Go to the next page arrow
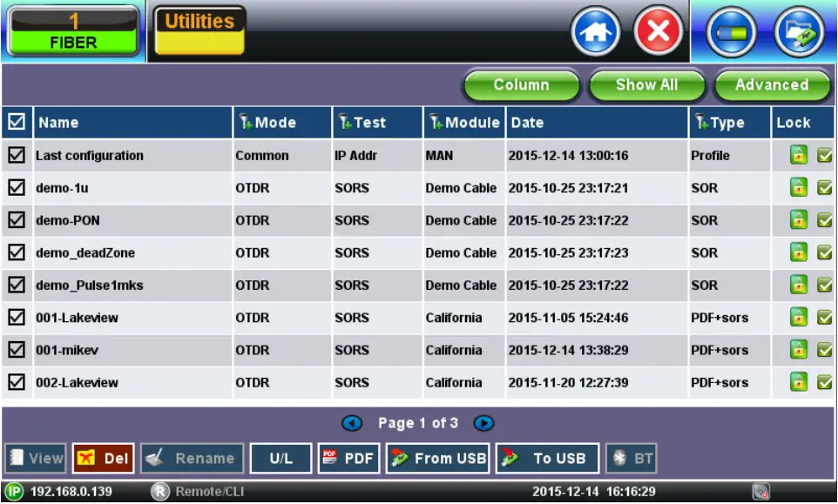Viewport: 838px width, 504px height. 483,423
